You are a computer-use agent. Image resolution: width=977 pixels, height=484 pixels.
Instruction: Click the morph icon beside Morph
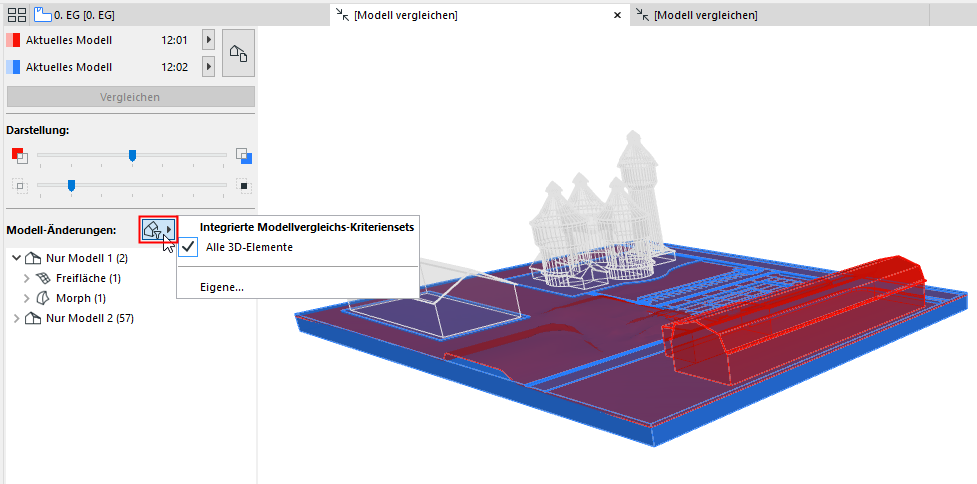pyautogui.click(x=43, y=298)
